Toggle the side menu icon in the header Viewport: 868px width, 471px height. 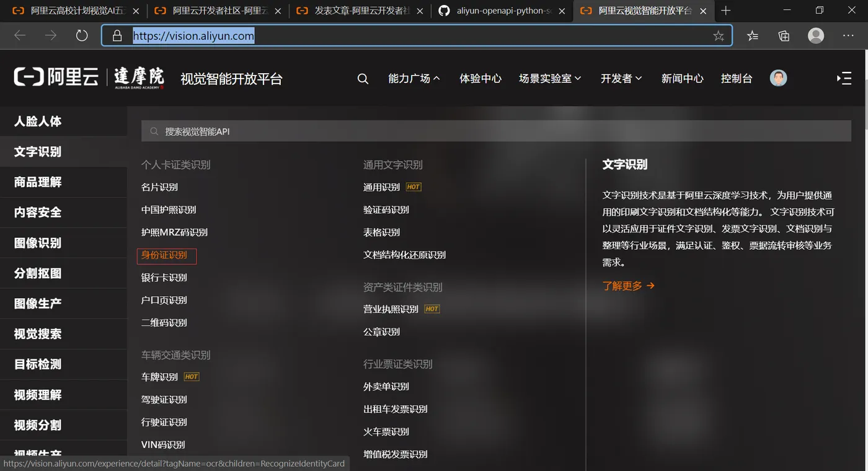pyautogui.click(x=844, y=78)
